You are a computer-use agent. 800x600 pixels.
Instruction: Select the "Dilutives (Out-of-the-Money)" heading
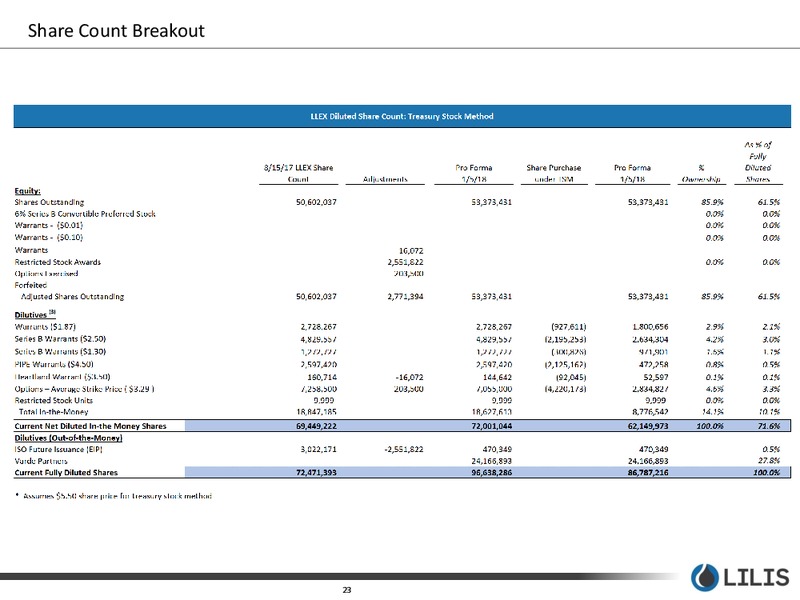click(68, 438)
